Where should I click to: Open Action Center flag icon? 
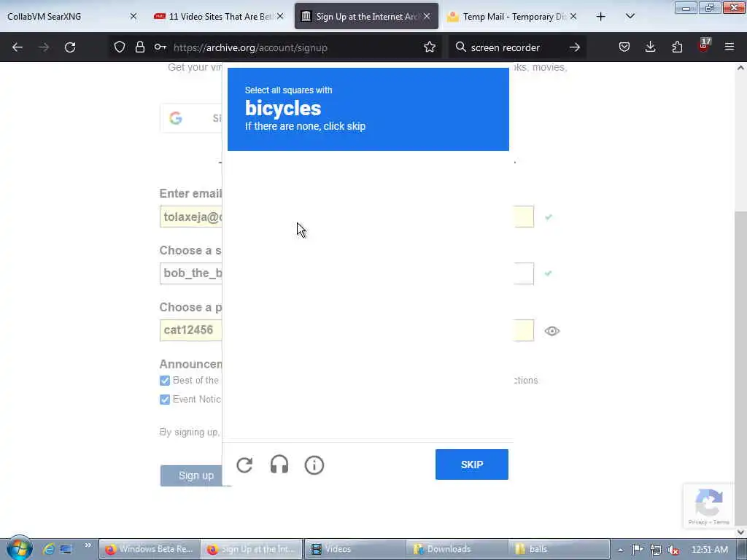[x=638, y=550]
